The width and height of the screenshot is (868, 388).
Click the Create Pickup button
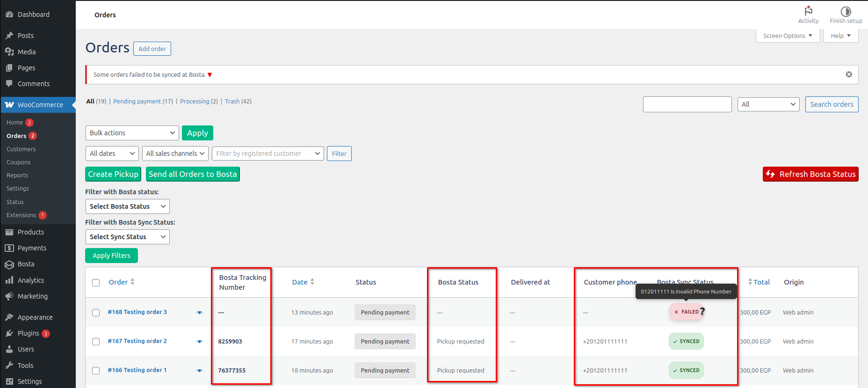[113, 174]
